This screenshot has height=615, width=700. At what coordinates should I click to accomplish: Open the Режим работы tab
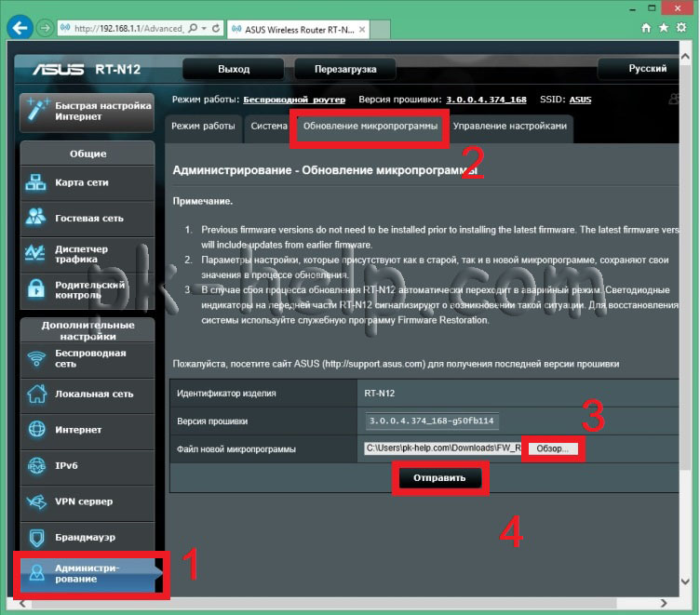pos(203,127)
